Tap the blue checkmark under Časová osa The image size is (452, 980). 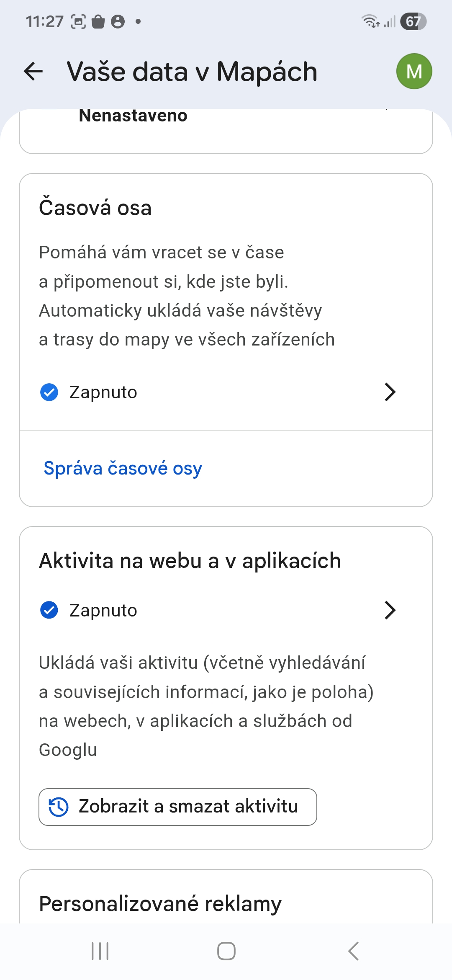[49, 392]
